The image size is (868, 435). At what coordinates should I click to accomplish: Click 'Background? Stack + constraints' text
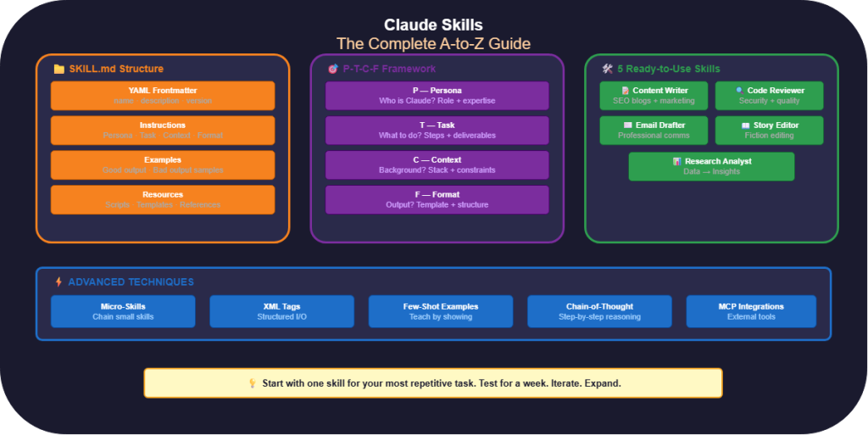(437, 170)
